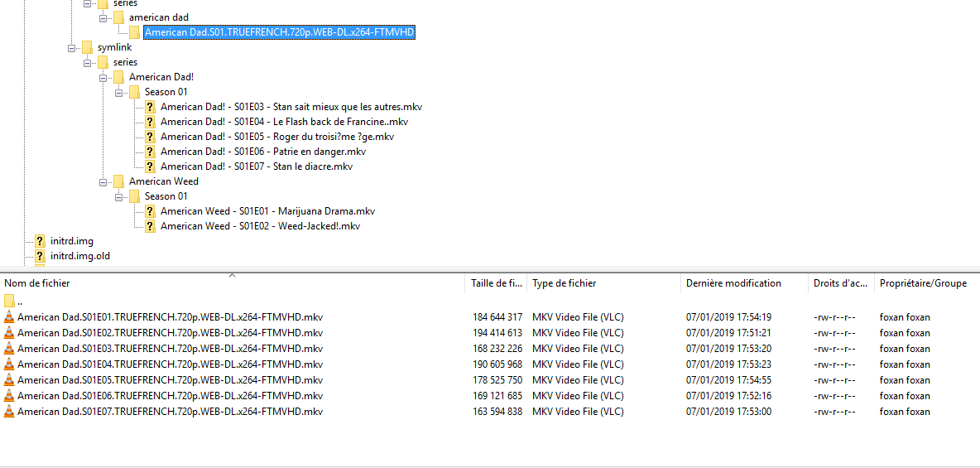
Task: Click folder icon of 'american dad' directory
Action: tap(118, 17)
